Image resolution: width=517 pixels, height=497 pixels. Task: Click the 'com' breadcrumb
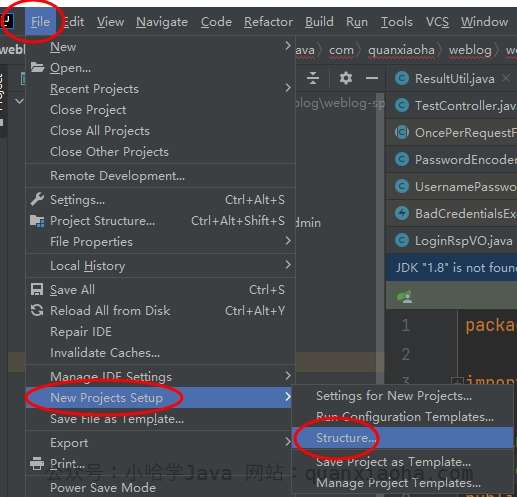pyautogui.click(x=341, y=50)
